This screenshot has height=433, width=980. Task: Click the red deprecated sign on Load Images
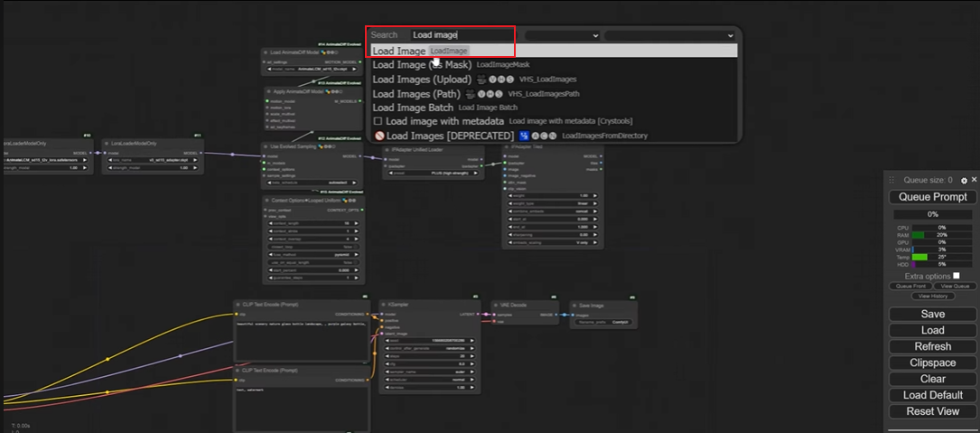pos(378,136)
